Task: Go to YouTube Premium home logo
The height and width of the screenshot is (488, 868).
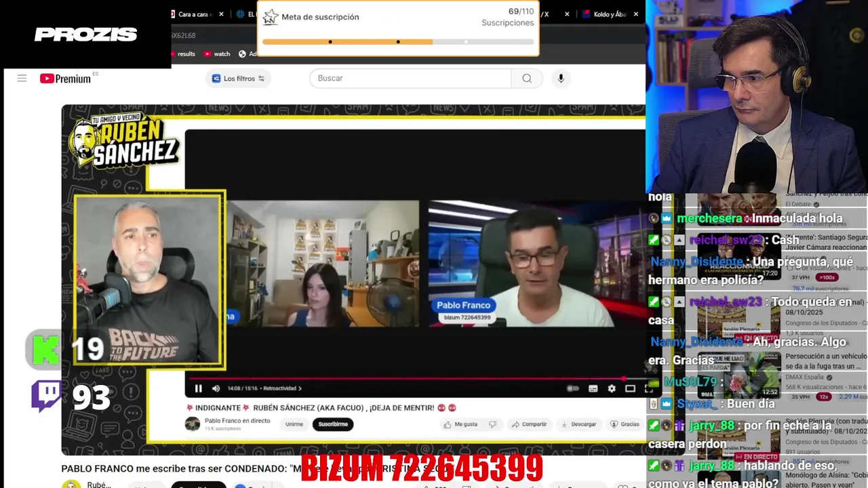Action: point(66,79)
